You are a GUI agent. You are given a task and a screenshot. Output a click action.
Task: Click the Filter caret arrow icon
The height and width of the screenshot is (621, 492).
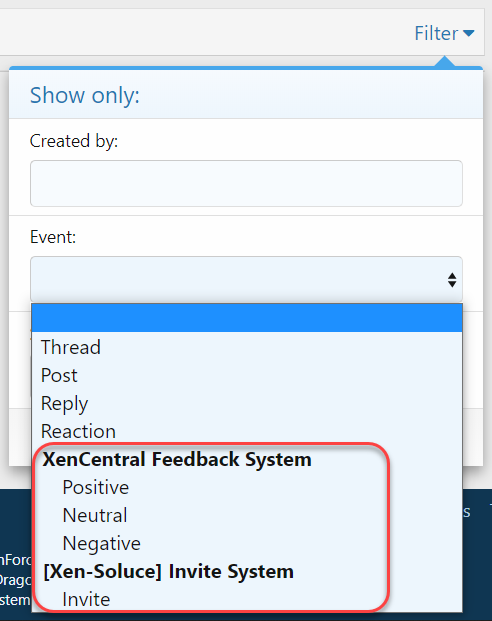468,34
